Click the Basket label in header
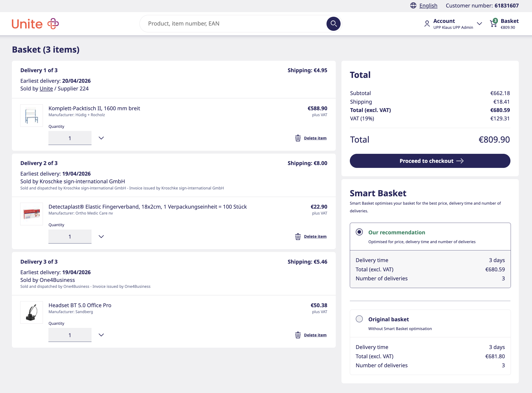Image resolution: width=532 pixels, height=393 pixels. 510,21
